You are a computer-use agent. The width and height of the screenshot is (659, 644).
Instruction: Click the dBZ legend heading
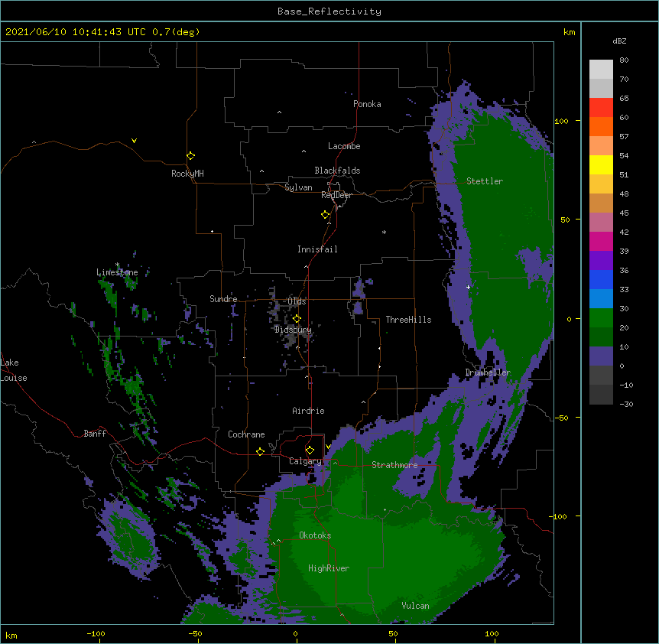click(619, 41)
